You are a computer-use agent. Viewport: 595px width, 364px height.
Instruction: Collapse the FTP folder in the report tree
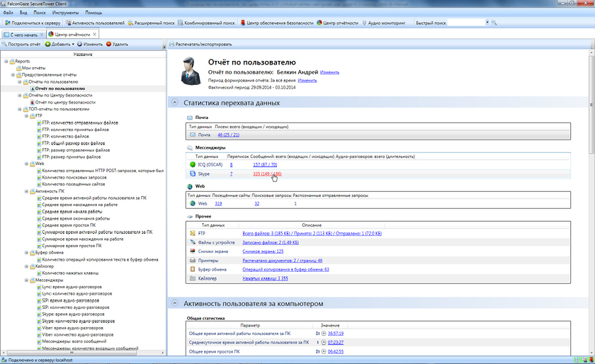pos(26,115)
